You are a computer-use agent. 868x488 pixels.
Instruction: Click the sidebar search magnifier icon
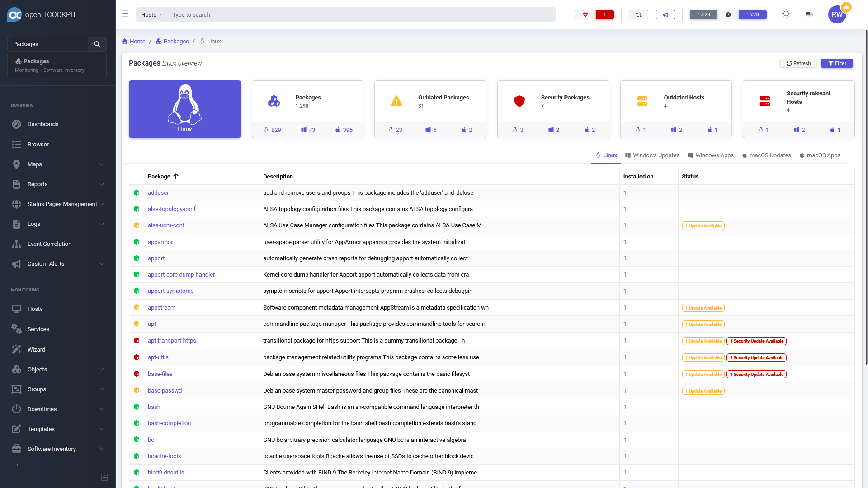97,44
